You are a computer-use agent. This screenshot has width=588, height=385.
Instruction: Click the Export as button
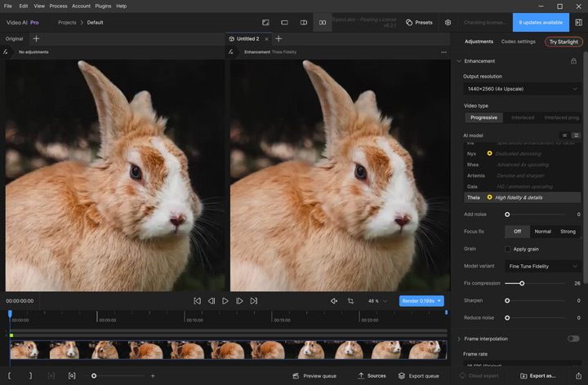tap(537, 376)
